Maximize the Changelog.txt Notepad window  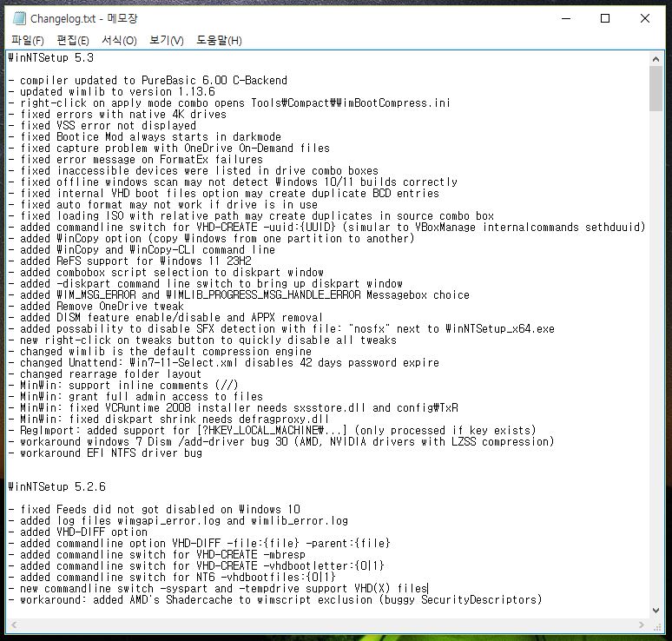[x=605, y=18]
